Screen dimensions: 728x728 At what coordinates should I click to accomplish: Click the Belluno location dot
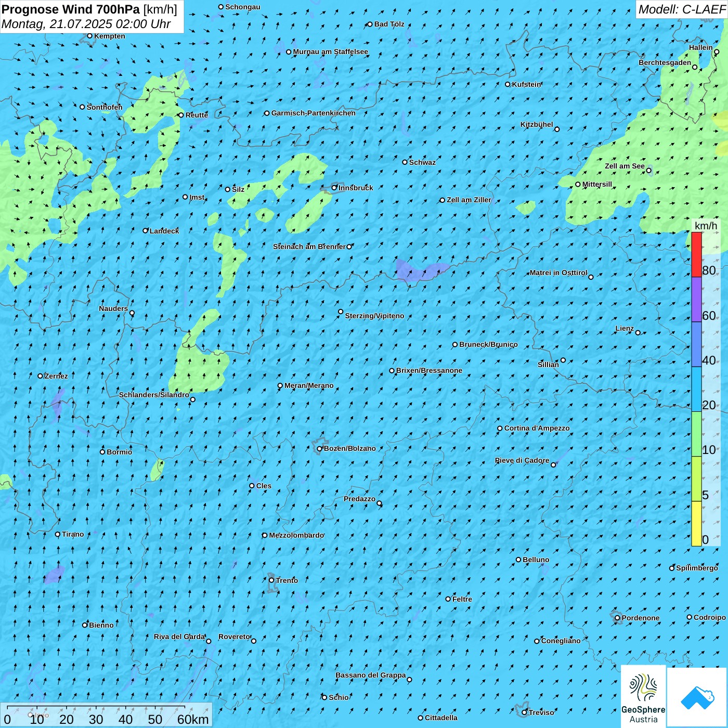pos(518,560)
